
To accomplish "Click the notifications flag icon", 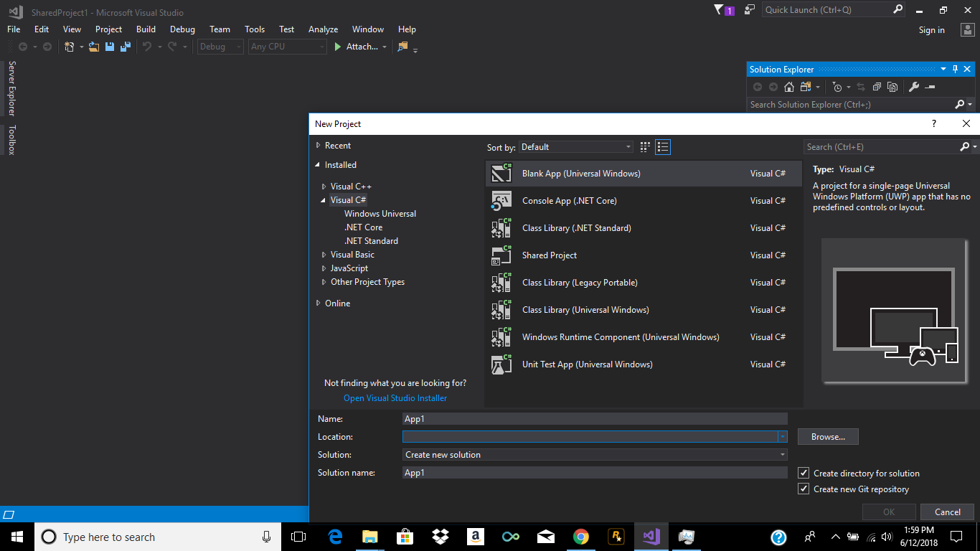I will pyautogui.click(x=720, y=10).
